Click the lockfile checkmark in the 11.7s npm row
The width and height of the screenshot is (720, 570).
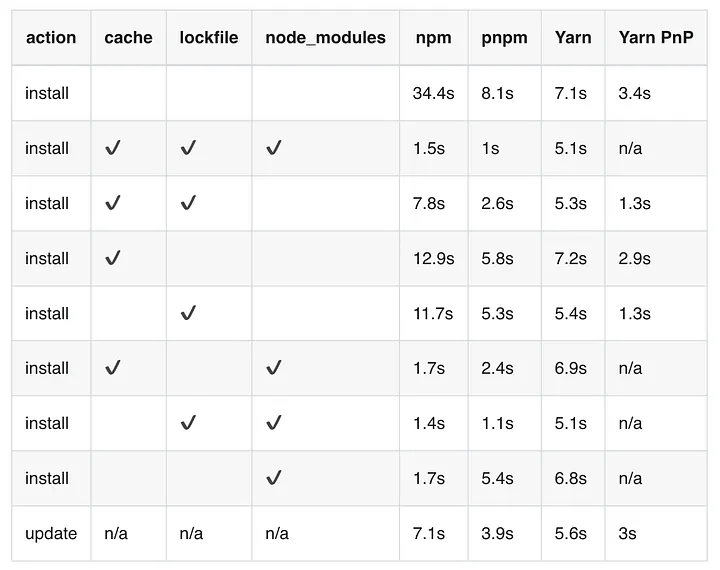(x=188, y=313)
